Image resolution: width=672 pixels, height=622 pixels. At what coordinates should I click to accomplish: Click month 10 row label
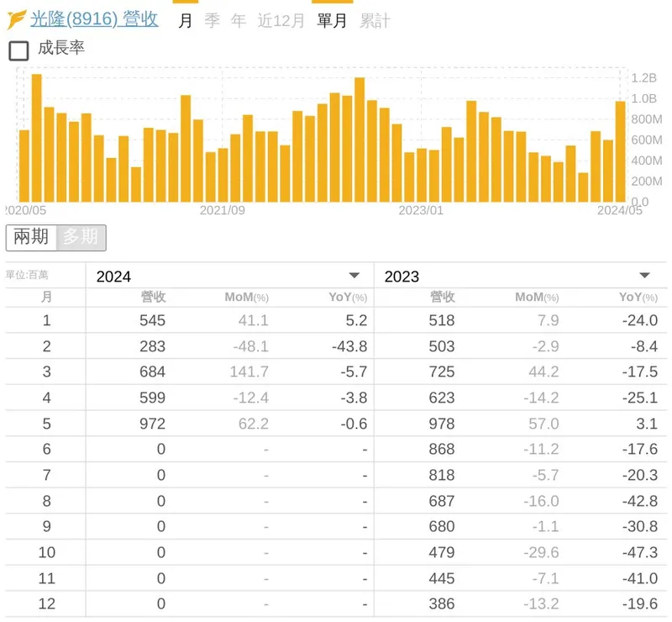tap(47, 552)
